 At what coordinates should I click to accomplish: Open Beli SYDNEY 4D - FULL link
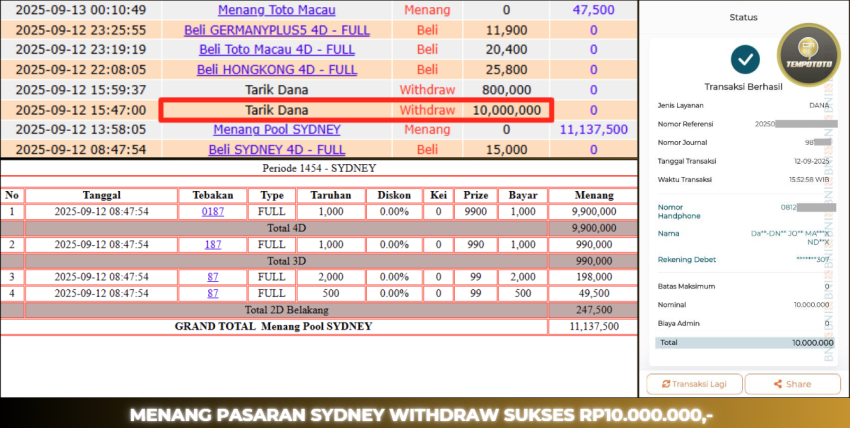point(276,150)
